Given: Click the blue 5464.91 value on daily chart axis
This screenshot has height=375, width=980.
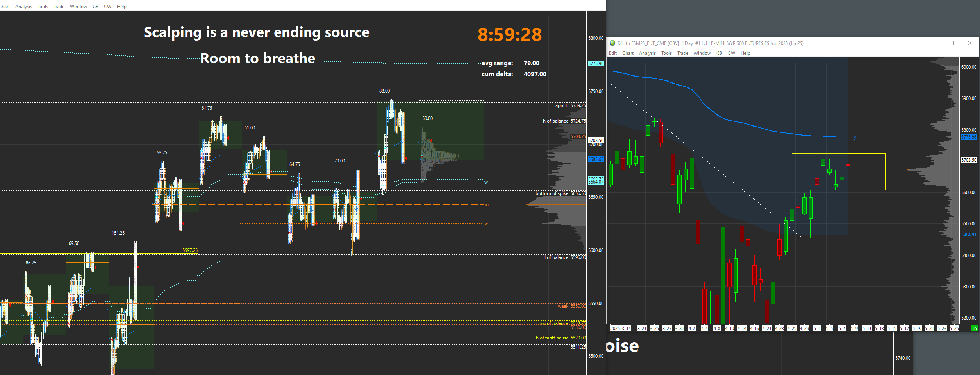Looking at the screenshot, I should click(x=969, y=235).
